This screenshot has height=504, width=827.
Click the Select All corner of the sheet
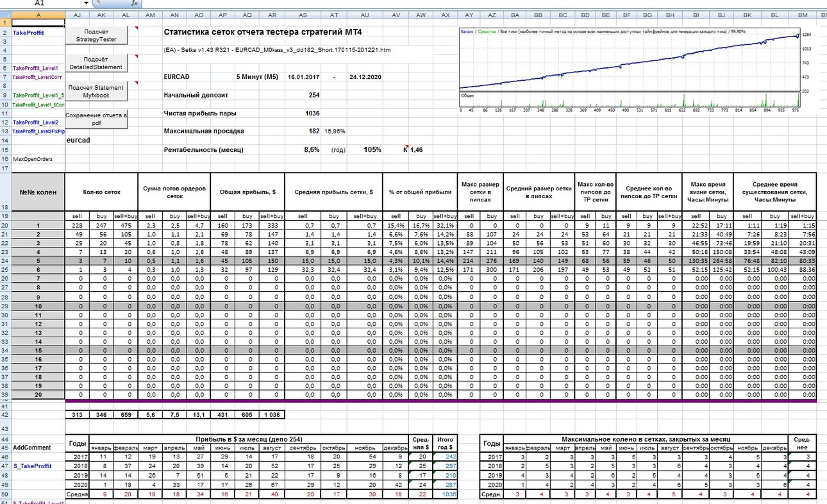6,13
